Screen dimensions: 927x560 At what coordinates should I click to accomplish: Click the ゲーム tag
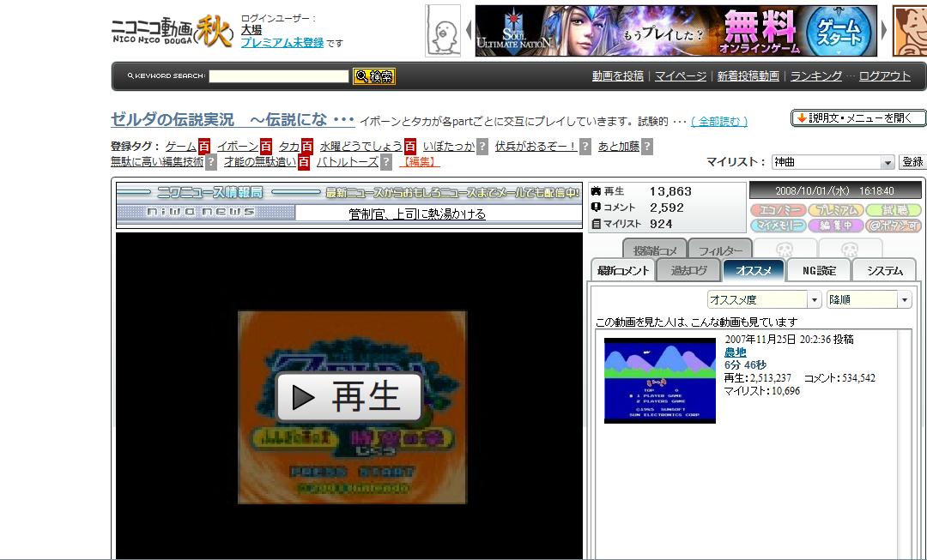180,147
